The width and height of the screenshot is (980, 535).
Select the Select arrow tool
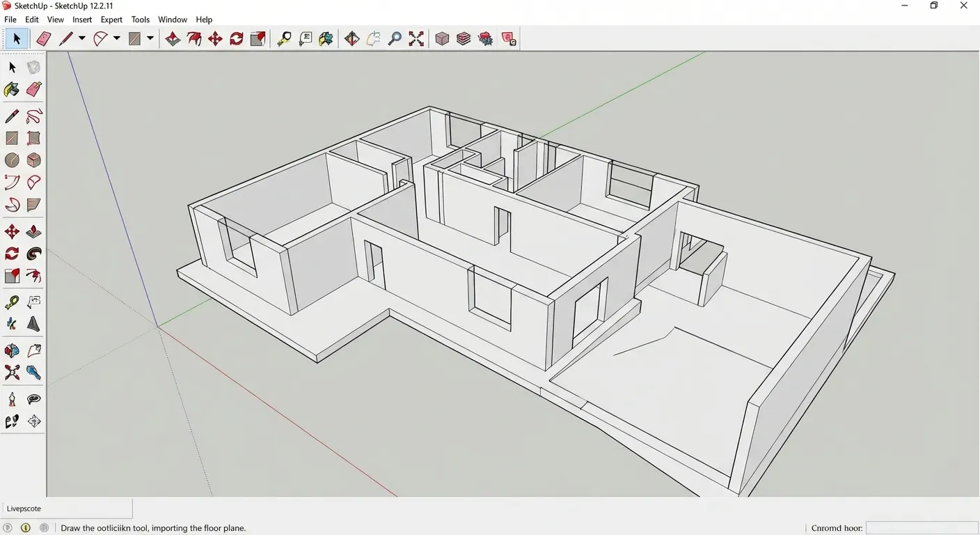tap(17, 38)
